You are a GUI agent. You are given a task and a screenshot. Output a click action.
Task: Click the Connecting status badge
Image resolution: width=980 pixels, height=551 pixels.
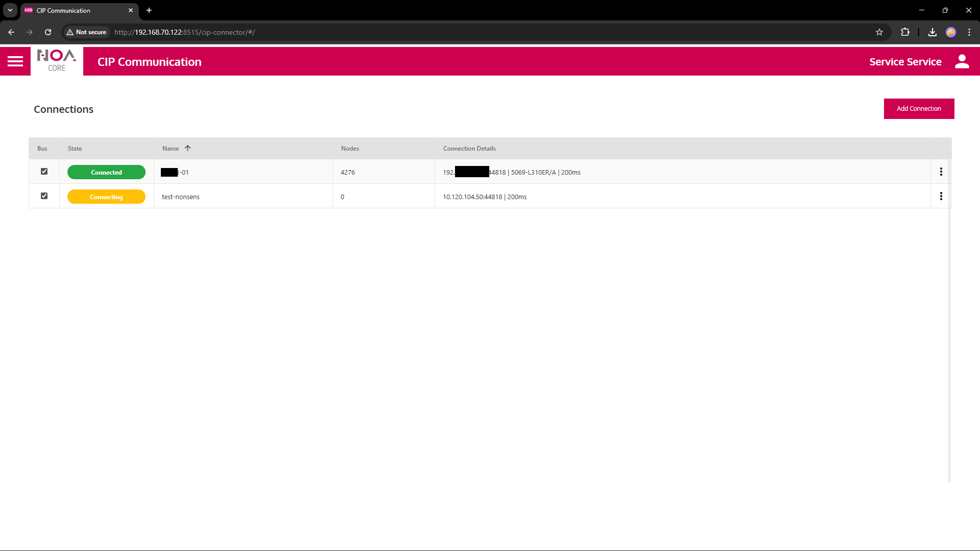point(106,197)
